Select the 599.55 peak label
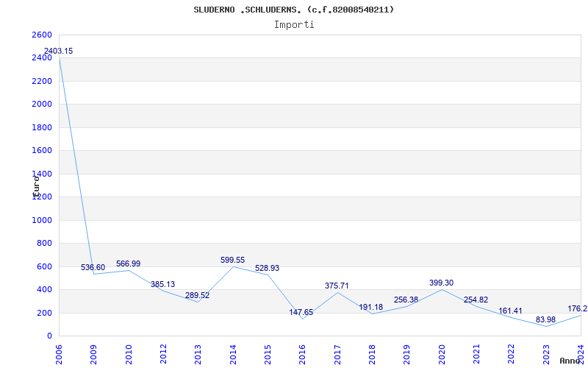 click(x=232, y=260)
